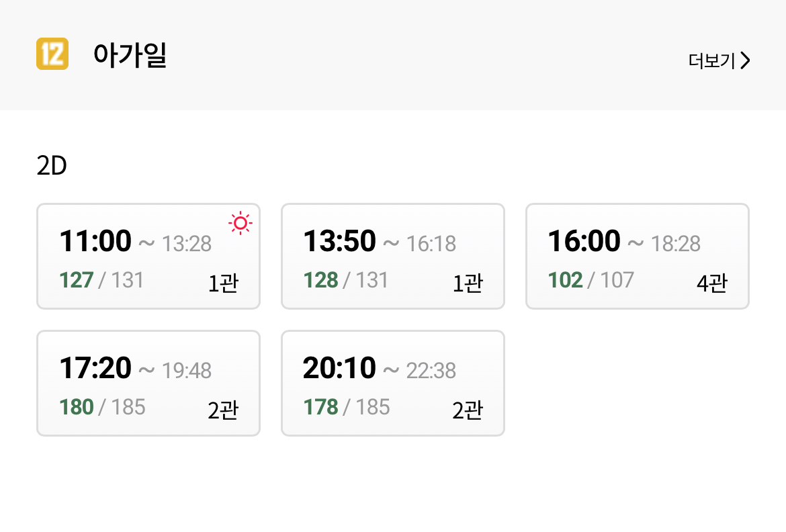Click 1관 on the 13:50 card
This screenshot has height=532, width=786.
tap(468, 283)
